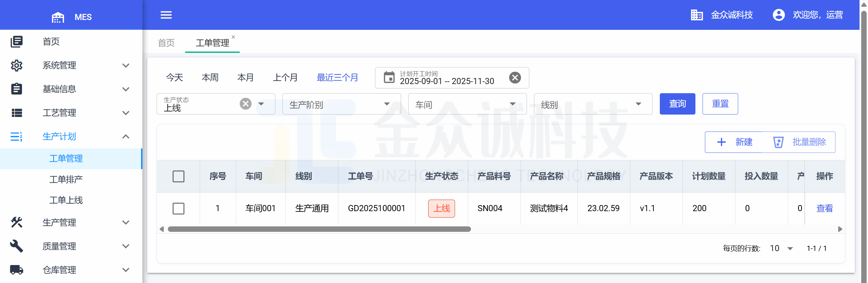Expand the 基础信息 menu chevron

pos(126,89)
